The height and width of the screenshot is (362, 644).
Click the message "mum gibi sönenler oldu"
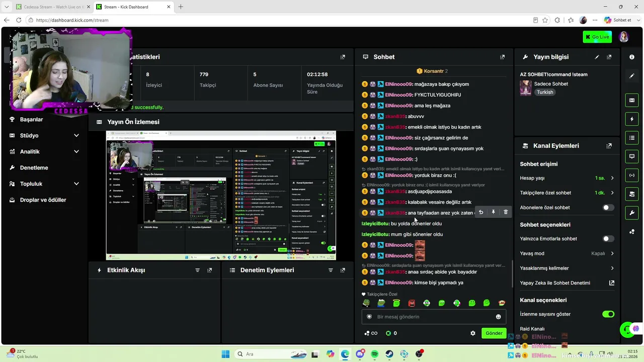(x=417, y=234)
